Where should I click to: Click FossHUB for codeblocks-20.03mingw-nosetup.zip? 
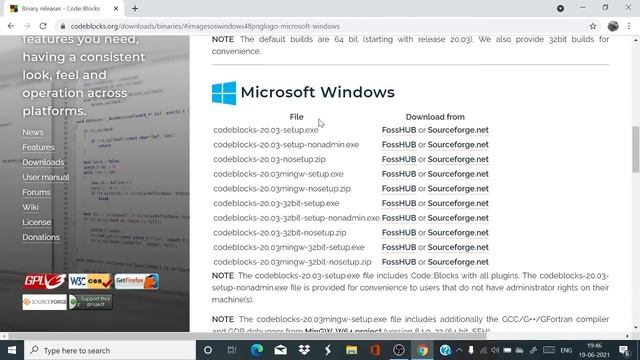pyautogui.click(x=399, y=189)
